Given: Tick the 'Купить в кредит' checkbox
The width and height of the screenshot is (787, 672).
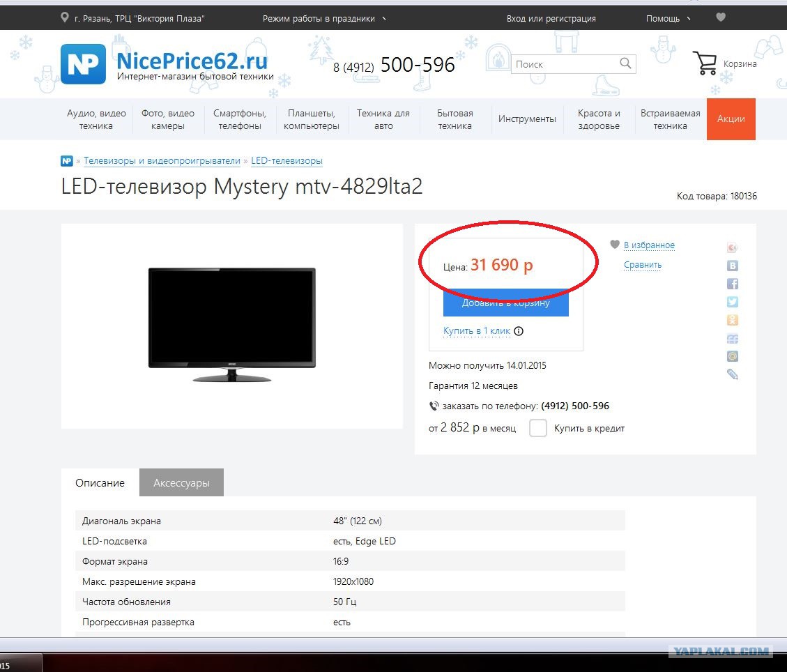Looking at the screenshot, I should 537,428.
